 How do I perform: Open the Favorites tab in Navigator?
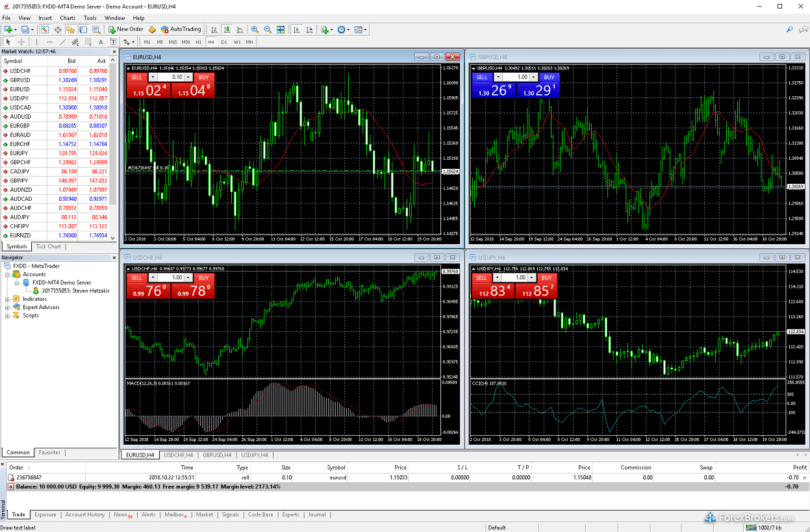pos(50,453)
